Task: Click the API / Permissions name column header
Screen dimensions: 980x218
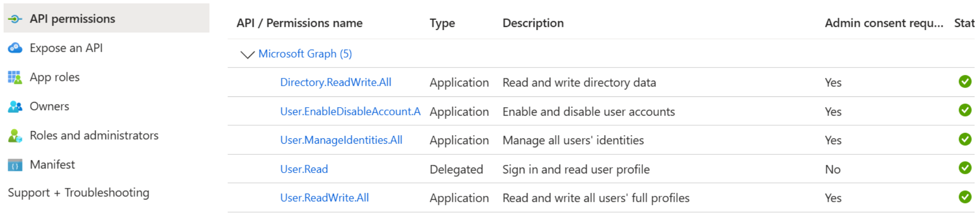Action: (300, 23)
